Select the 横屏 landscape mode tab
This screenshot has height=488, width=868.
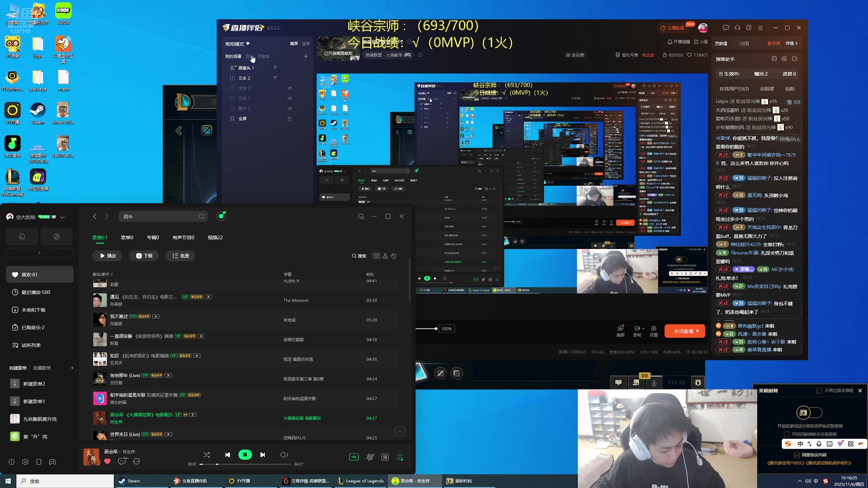pos(294,43)
